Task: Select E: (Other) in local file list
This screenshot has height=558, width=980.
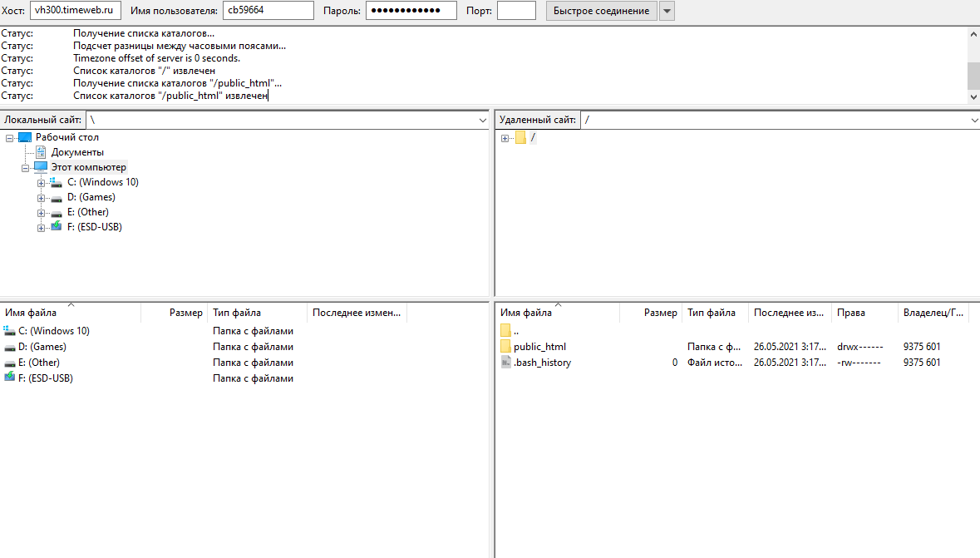Action: click(x=39, y=363)
